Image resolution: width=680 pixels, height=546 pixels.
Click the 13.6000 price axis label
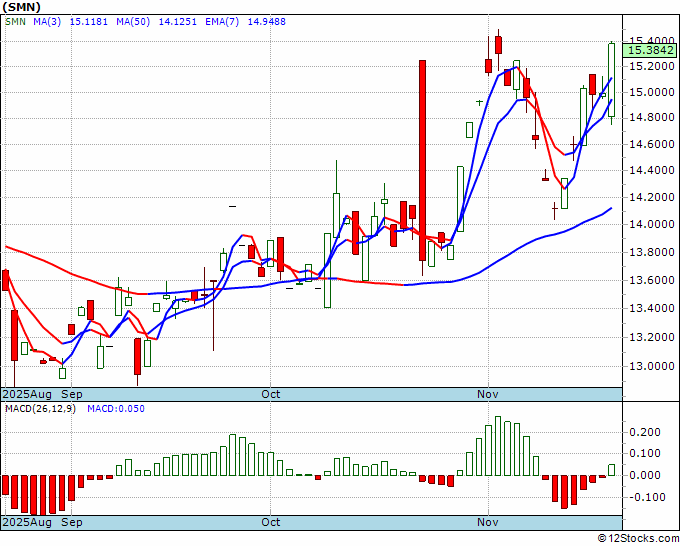coord(651,280)
